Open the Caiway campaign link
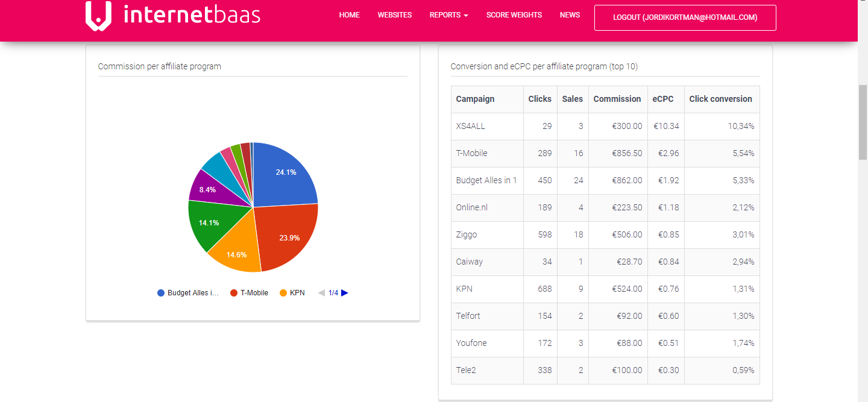This screenshot has height=402, width=868. click(470, 262)
